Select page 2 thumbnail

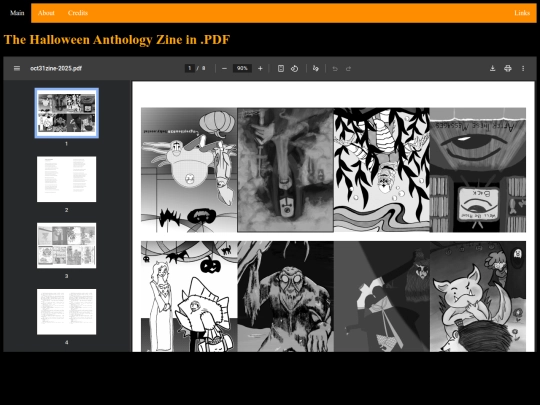click(66, 179)
